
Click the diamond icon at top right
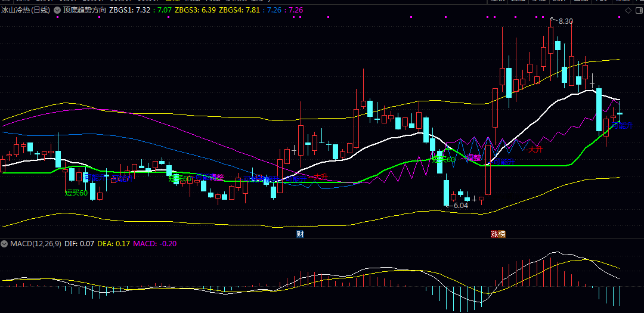coord(627,10)
